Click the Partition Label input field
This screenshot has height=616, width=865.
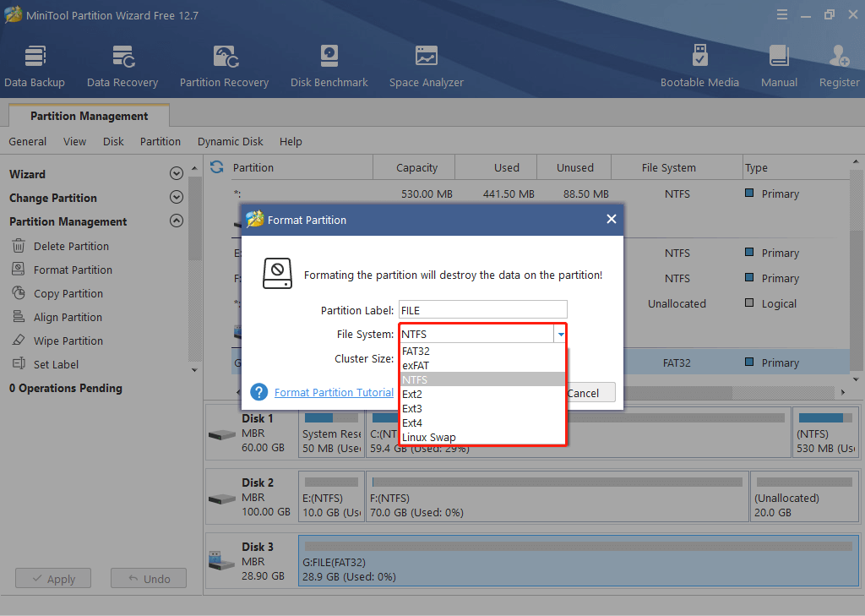pyautogui.click(x=482, y=310)
